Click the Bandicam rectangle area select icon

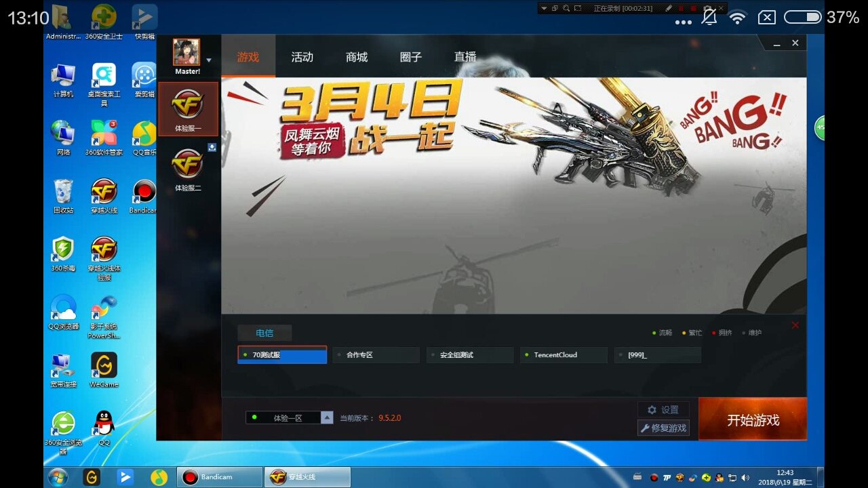coord(578,8)
